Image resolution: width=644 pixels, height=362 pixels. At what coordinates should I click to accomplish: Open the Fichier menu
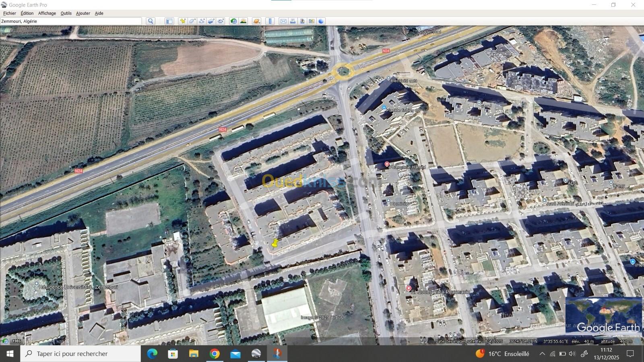10,13
